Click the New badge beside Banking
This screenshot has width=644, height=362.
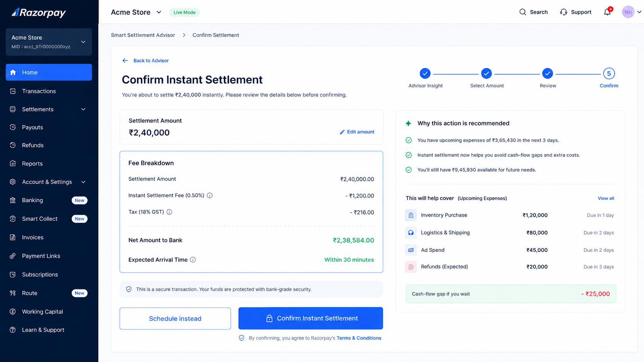[80, 200]
